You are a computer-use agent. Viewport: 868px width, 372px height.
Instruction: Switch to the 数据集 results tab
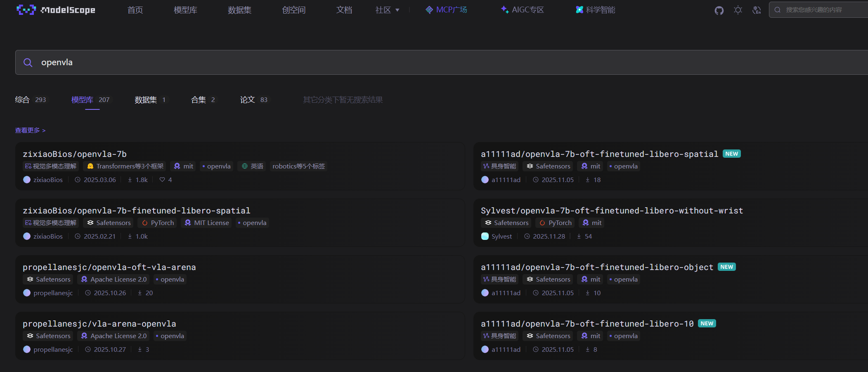click(146, 100)
